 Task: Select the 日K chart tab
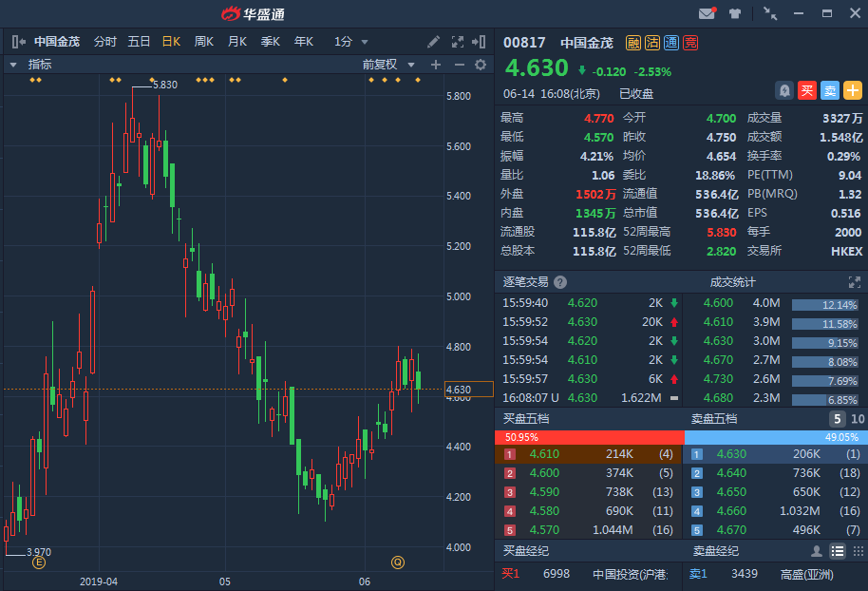(172, 42)
